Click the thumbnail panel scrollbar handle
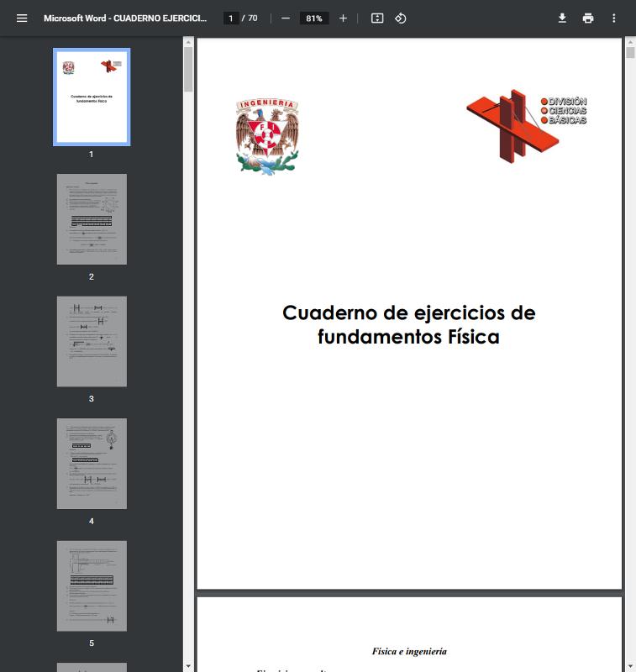This screenshot has height=672, width=636. click(x=188, y=69)
